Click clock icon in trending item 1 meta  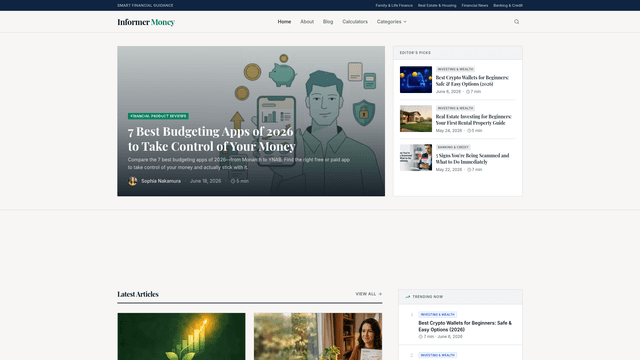point(420,337)
